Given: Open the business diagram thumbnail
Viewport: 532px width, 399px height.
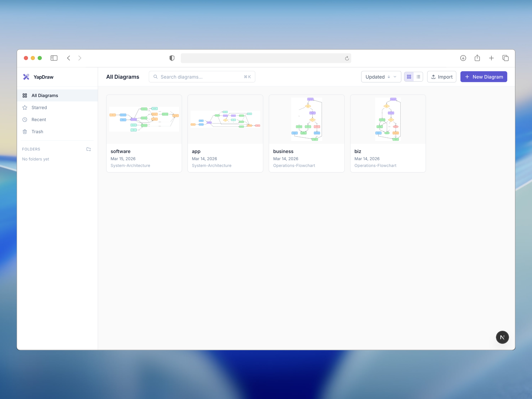Looking at the screenshot, I should (306, 119).
